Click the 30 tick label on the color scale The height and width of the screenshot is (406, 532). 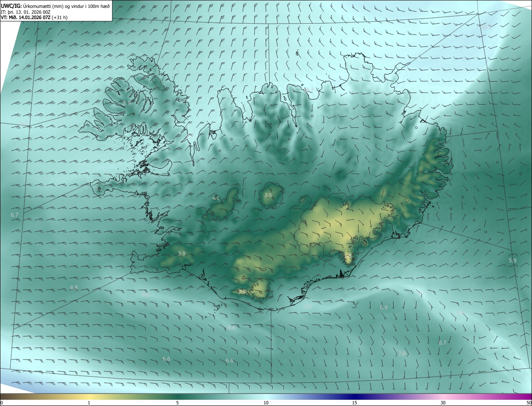[443, 403]
